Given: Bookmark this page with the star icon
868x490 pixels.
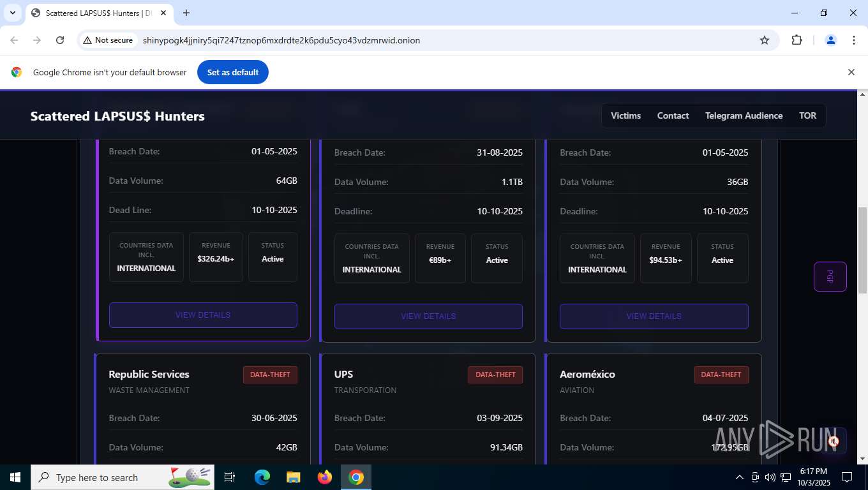Looking at the screenshot, I should tap(765, 40).
